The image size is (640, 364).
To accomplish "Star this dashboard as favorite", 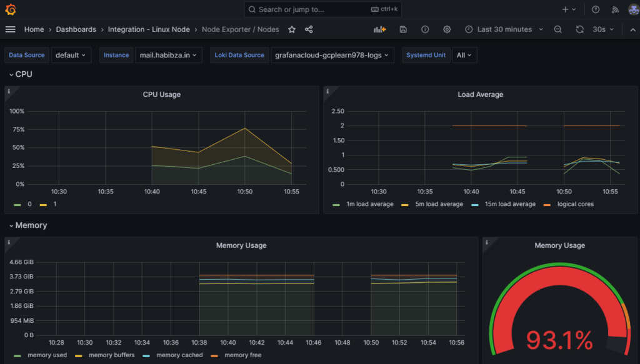I will (292, 29).
